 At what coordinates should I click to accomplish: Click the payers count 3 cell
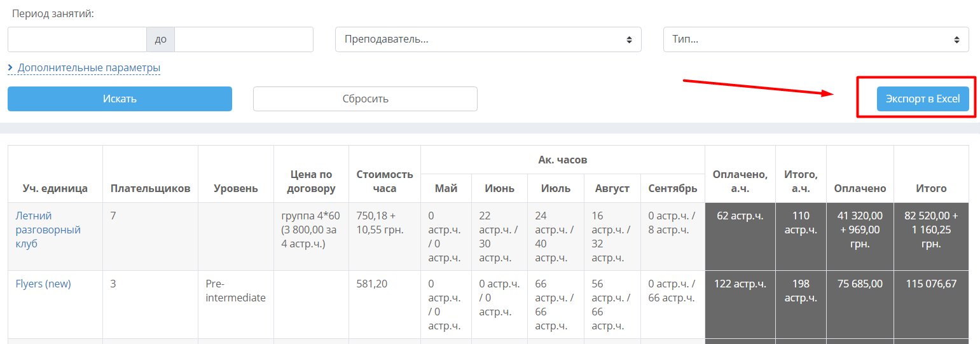[x=150, y=305]
